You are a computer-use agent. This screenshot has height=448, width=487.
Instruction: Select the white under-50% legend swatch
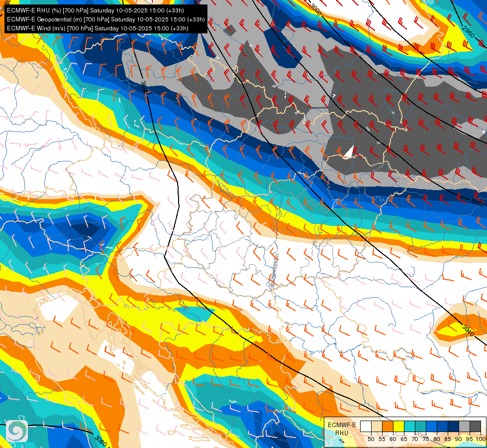coord(366,426)
